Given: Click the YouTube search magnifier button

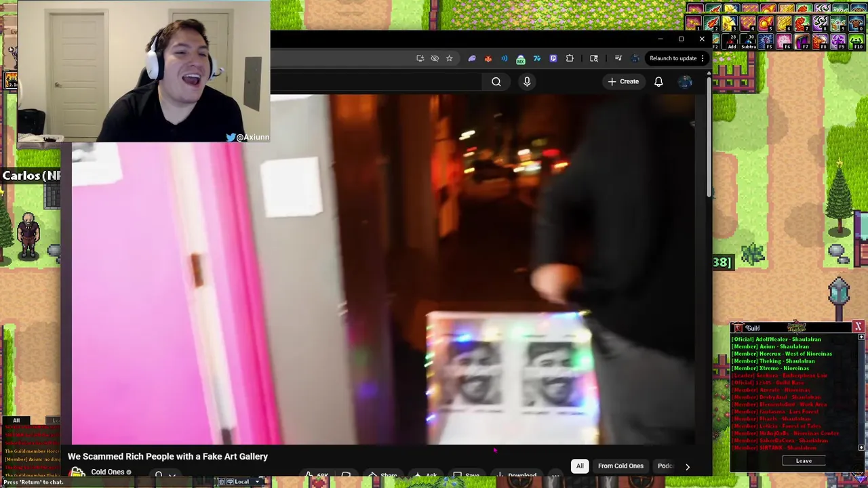Looking at the screenshot, I should point(496,82).
